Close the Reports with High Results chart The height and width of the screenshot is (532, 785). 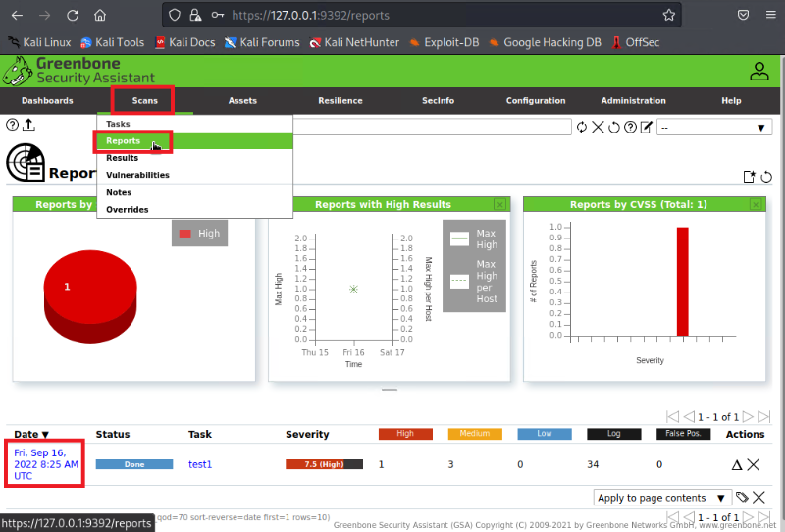click(499, 204)
